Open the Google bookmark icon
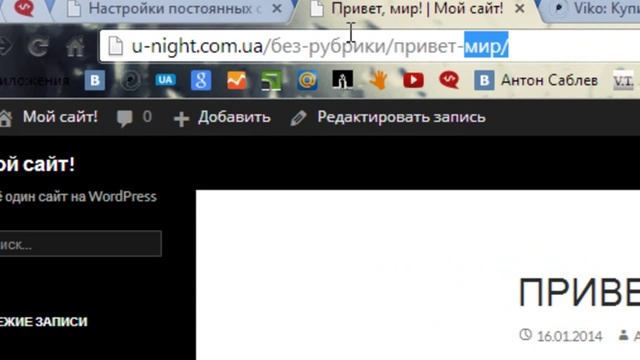Image resolution: width=640 pixels, height=360 pixels. [201, 80]
